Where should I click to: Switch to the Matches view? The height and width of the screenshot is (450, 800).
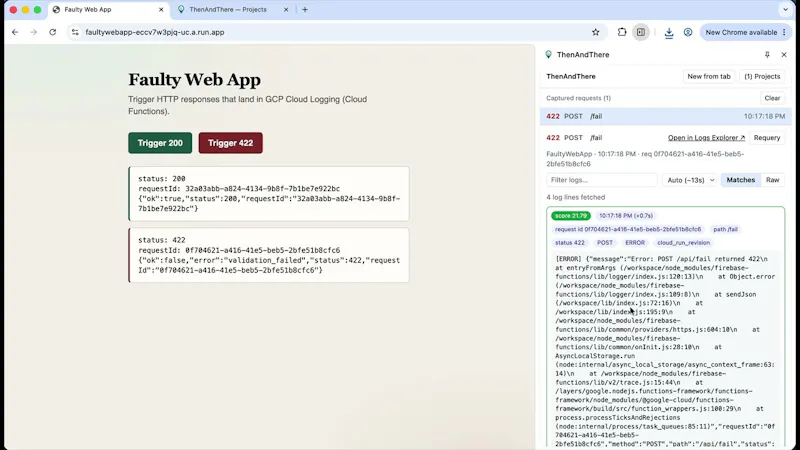(x=740, y=180)
